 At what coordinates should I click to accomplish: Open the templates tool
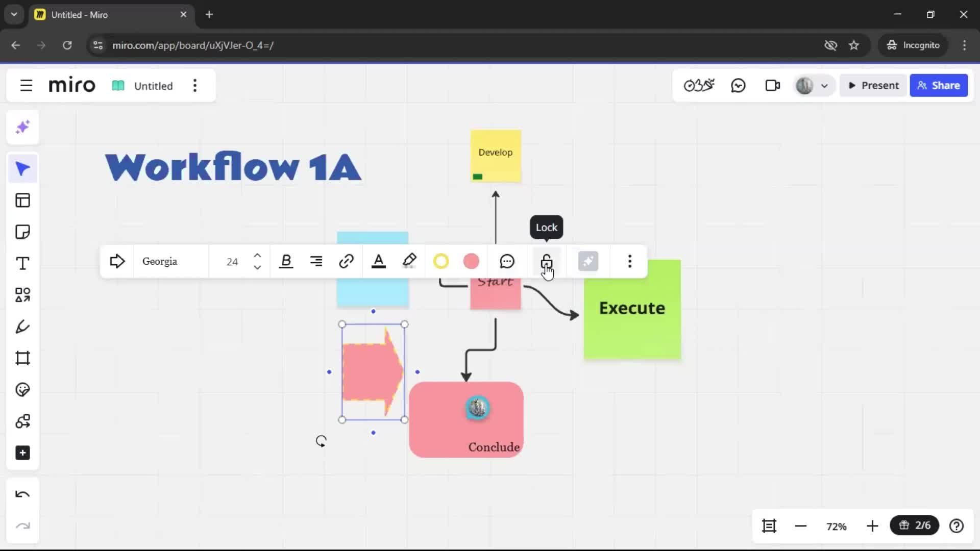coord(22,201)
